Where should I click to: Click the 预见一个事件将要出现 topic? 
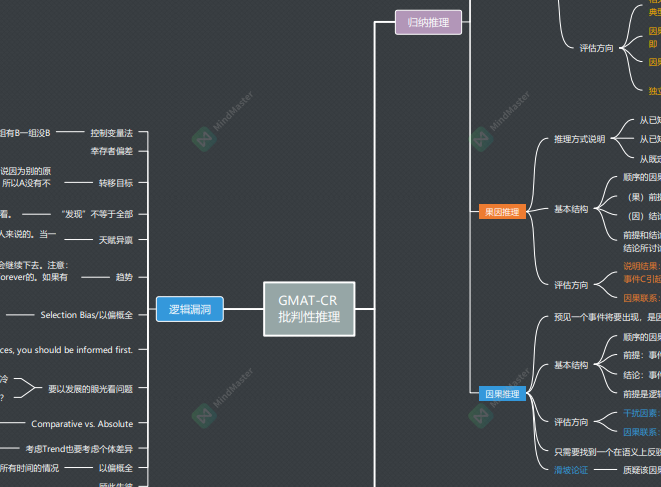607,317
